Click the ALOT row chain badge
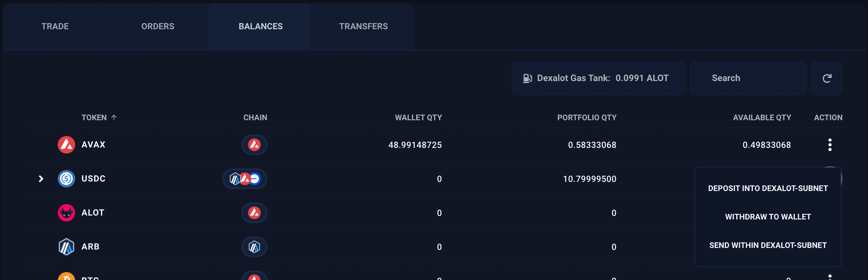The width and height of the screenshot is (868, 280). [254, 213]
